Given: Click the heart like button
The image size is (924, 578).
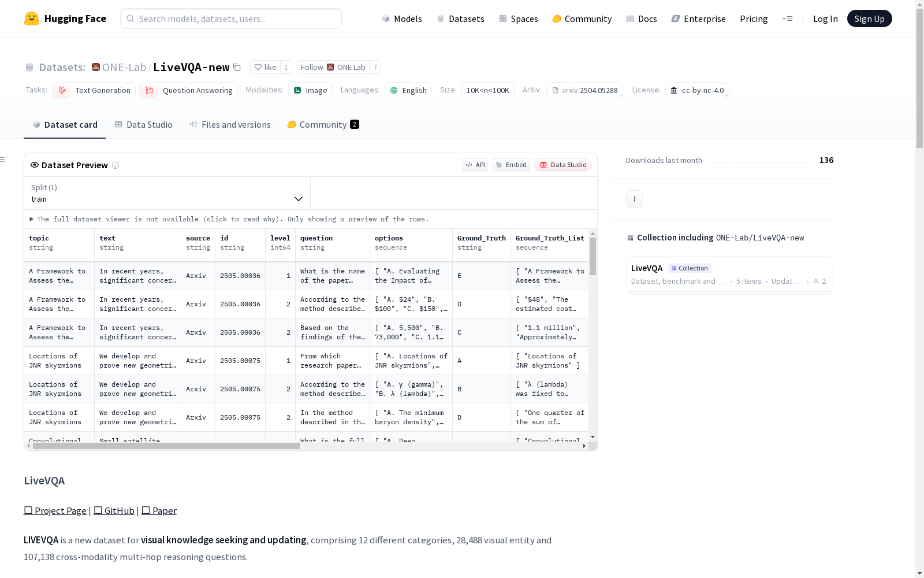Looking at the screenshot, I should 266,67.
